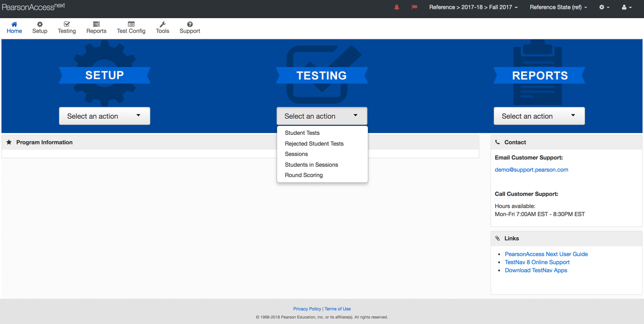Screen dimensions: 644x324
Task: Open the PearsonAccess Next User Guide link
Action: coord(546,254)
